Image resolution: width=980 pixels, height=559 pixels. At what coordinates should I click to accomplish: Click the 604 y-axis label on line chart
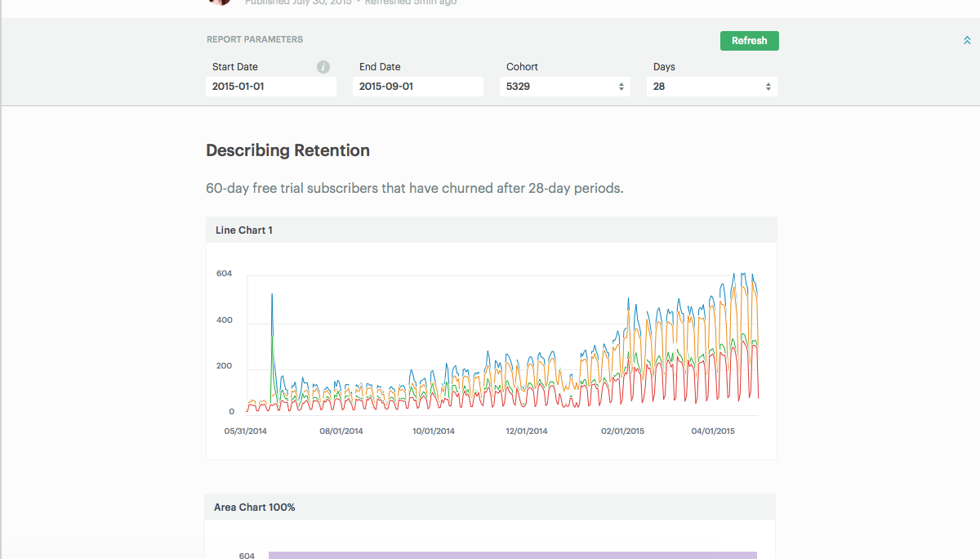(x=224, y=274)
